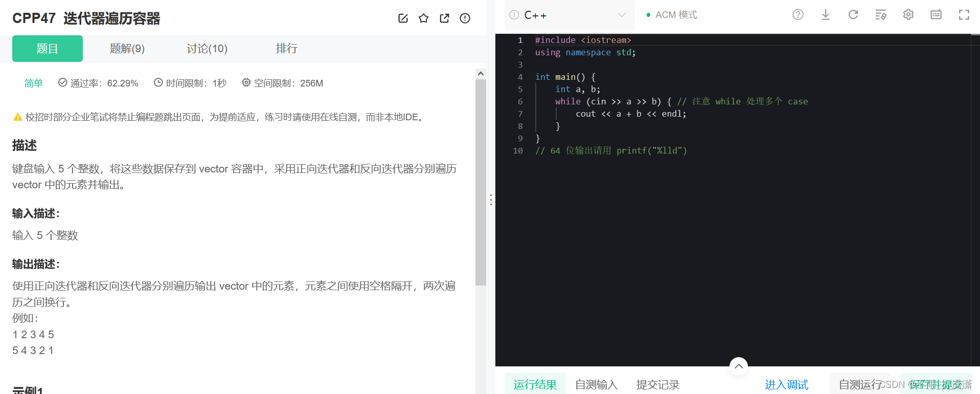Open help question mark icon in editor toolbar
Screen dimensions: 980x394
point(798,15)
